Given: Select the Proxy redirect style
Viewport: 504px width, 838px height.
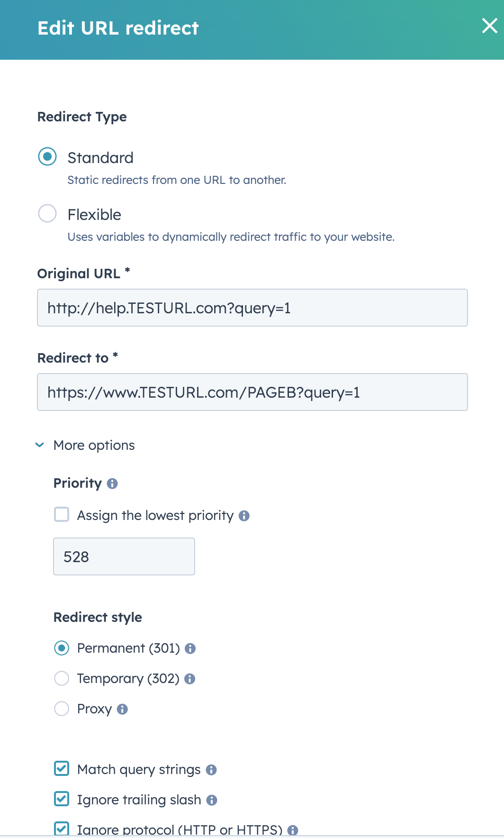Looking at the screenshot, I should pyautogui.click(x=61, y=709).
